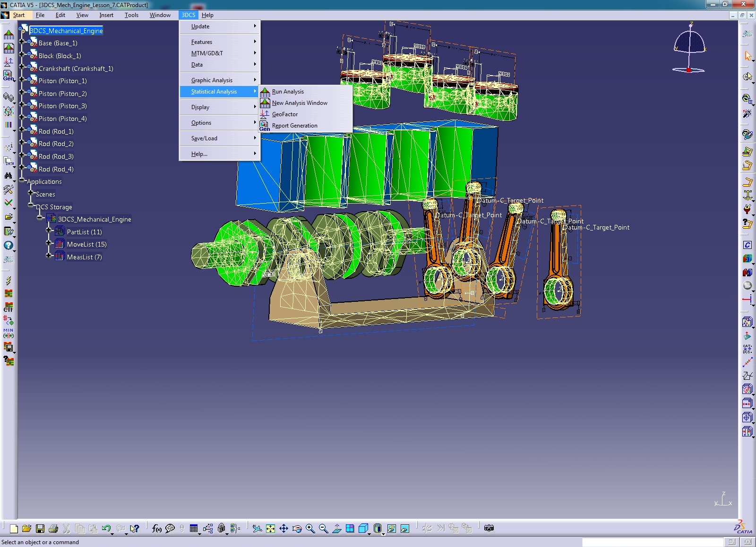Open the Save/Load submenu
This screenshot has width=756, height=547.
pyautogui.click(x=220, y=138)
